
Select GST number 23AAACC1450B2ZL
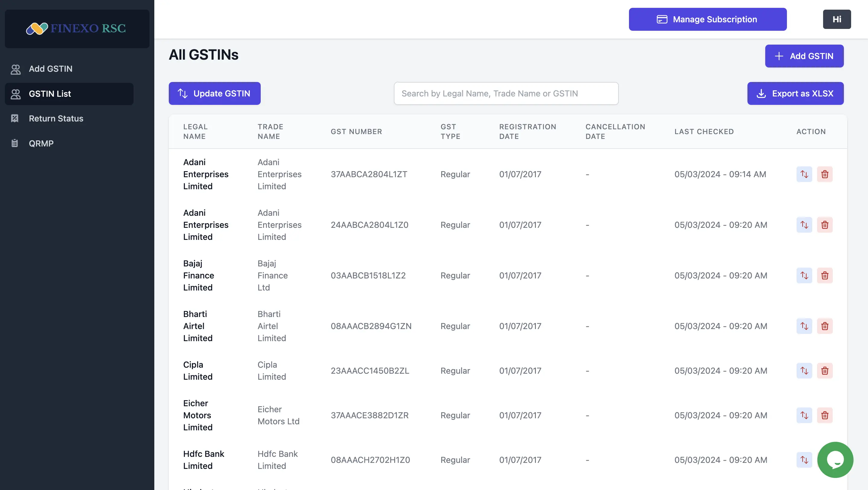370,371
